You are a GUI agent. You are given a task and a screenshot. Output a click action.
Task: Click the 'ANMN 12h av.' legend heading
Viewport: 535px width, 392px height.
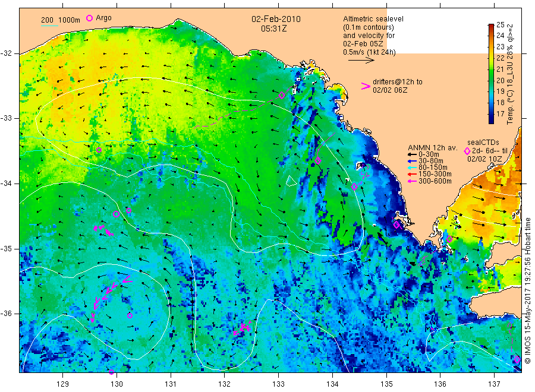[433, 148]
